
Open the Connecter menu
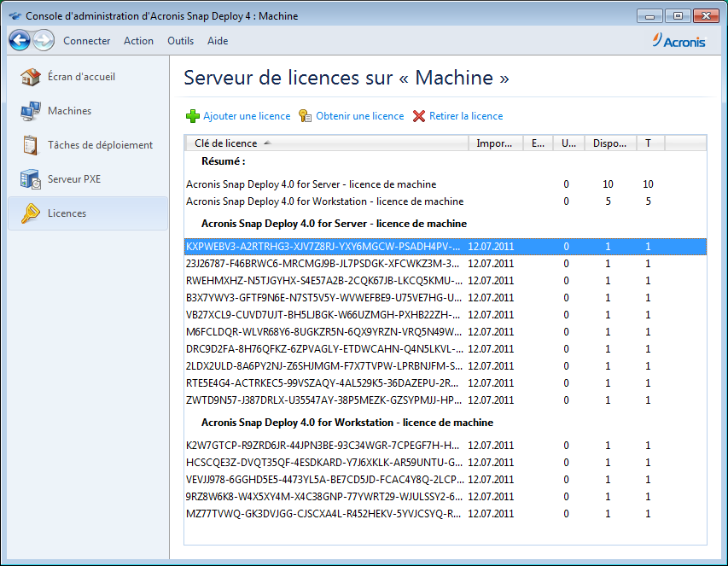tap(86, 40)
